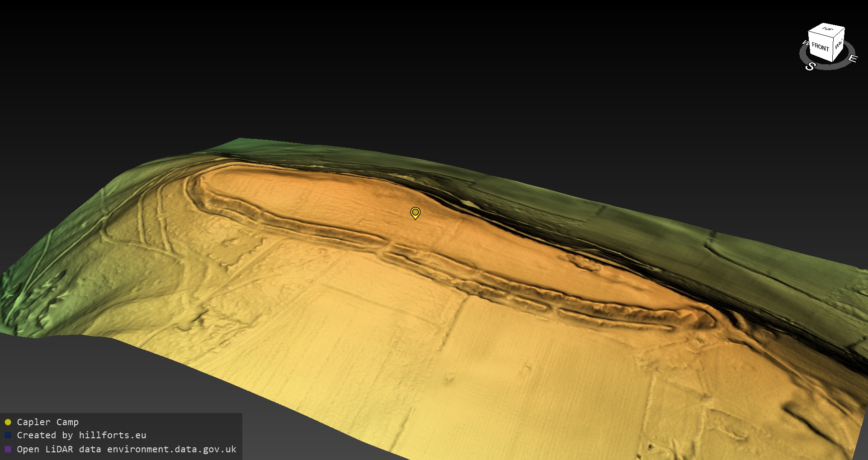
Task: Select the Capler Camp legend label
Action: pyautogui.click(x=47, y=422)
